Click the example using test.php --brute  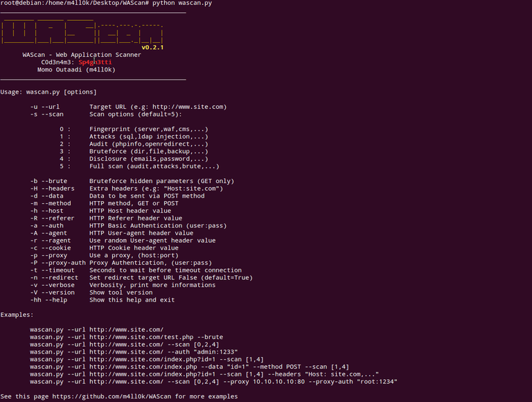126,337
